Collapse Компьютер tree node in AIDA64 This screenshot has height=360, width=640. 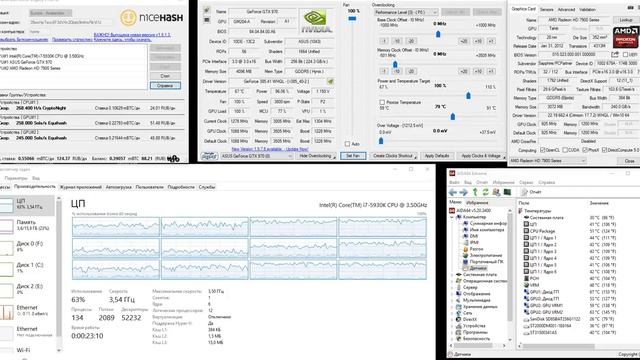tap(452, 217)
